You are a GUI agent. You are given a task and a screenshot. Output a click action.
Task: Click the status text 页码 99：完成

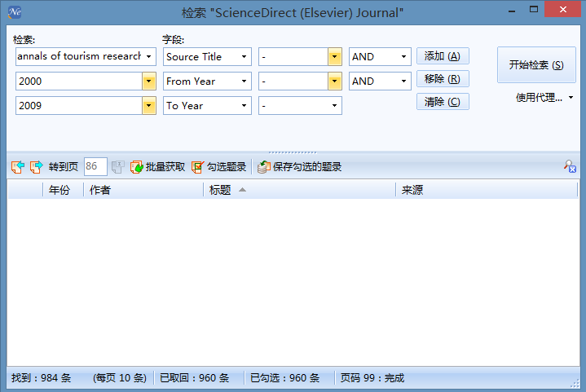(x=372, y=378)
